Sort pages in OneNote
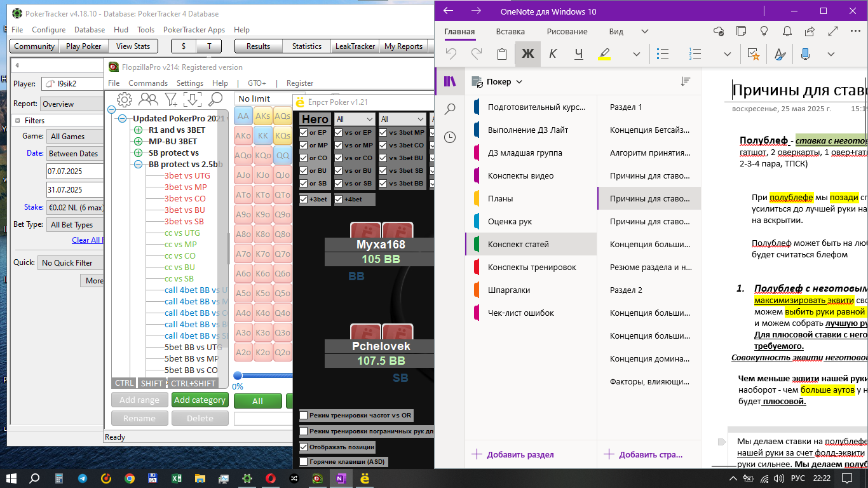Screen dimensions: 868x488 [685, 81]
